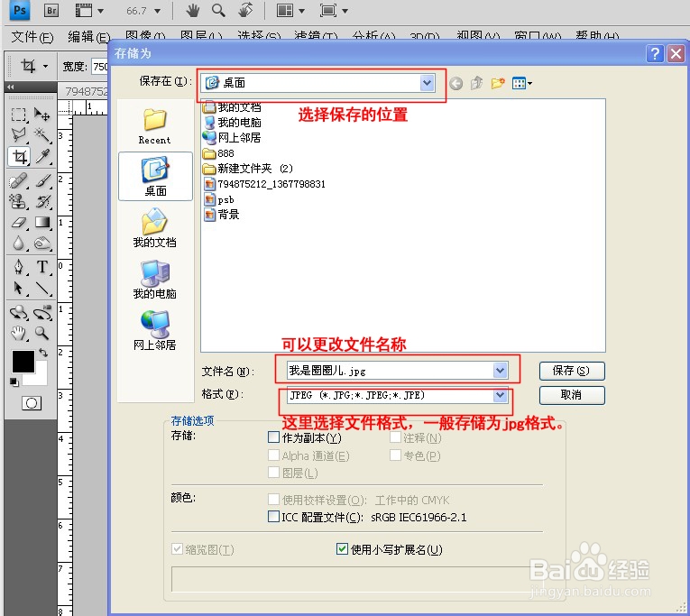Go back to previous folder in dialog
Viewport: 690px width, 616px height.
click(456, 83)
